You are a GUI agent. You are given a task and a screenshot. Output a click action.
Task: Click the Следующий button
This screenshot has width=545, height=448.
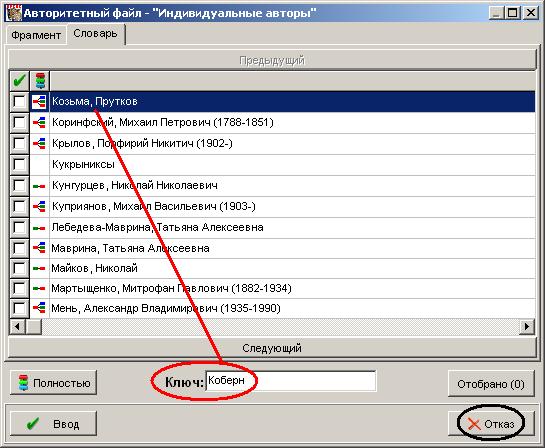[x=272, y=348]
